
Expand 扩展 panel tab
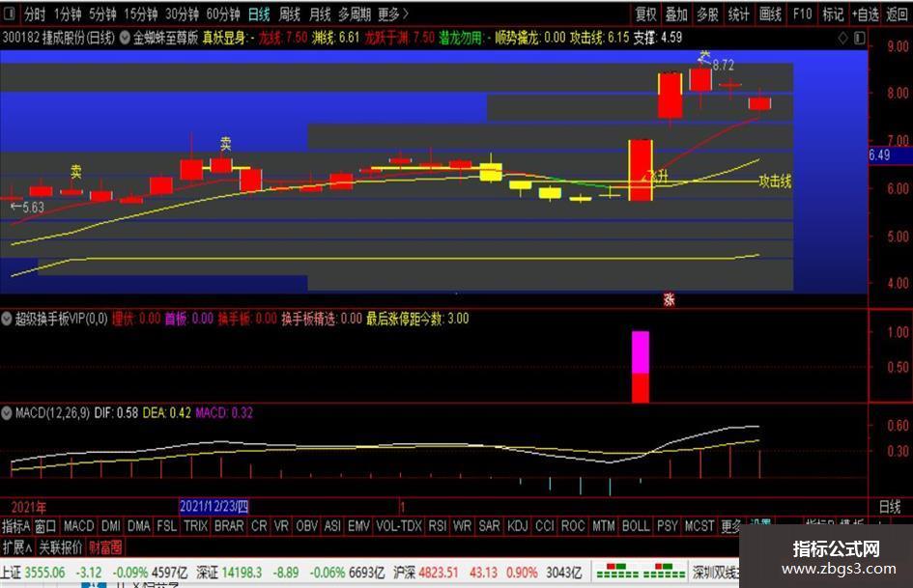point(16,547)
